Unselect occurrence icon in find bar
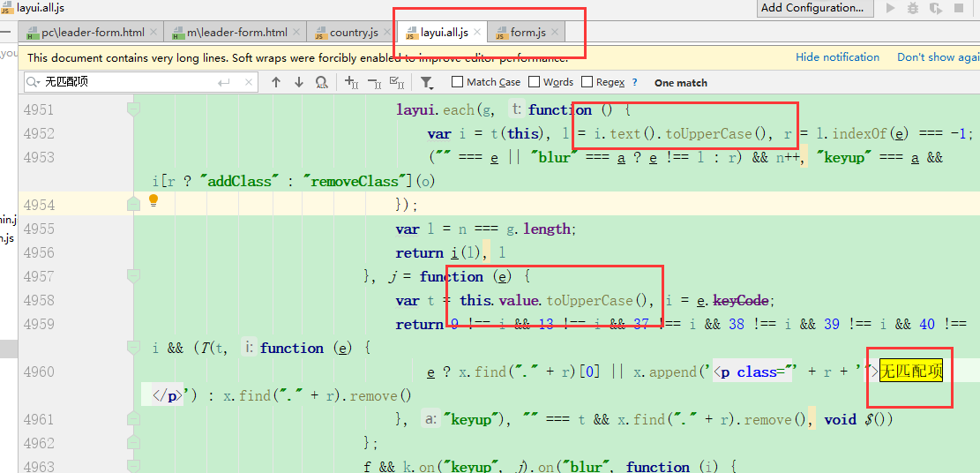 pos(374,82)
